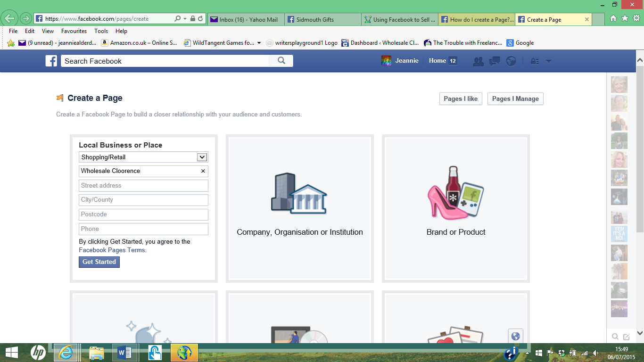The image size is (644, 362).
Task: Click the Search Facebook box
Action: click(x=165, y=61)
